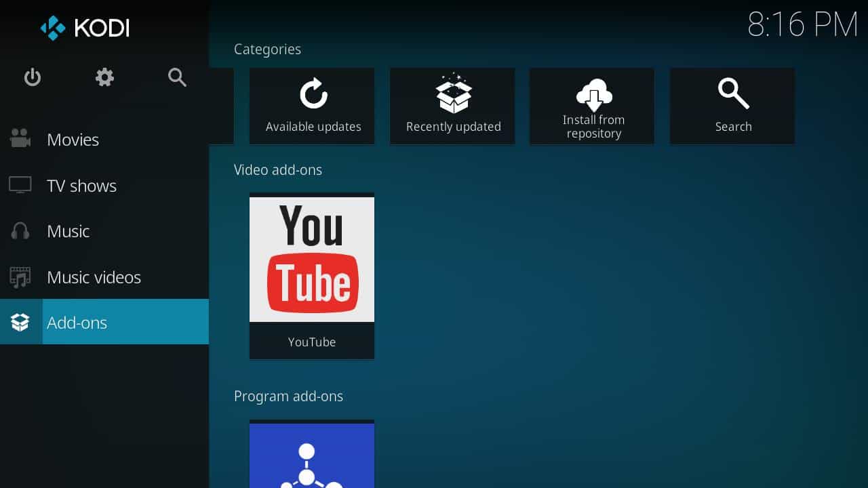Open the Music section
This screenshot has width=868, height=488.
(x=104, y=231)
